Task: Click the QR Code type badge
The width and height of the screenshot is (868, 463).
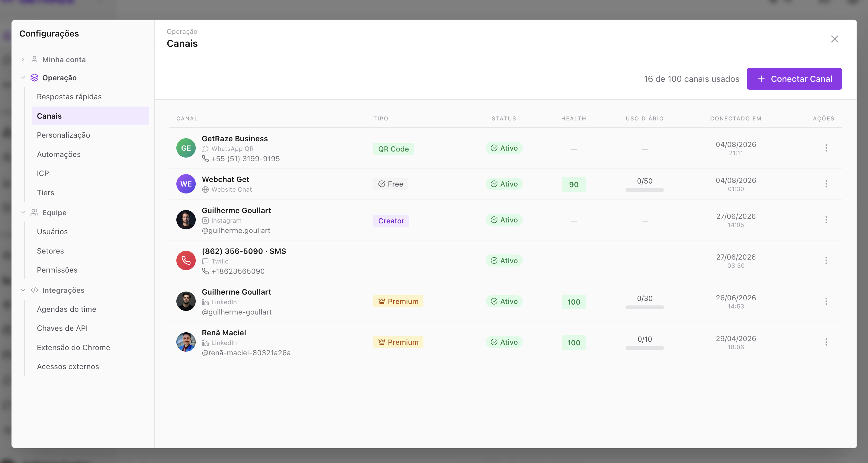Action: (x=393, y=149)
